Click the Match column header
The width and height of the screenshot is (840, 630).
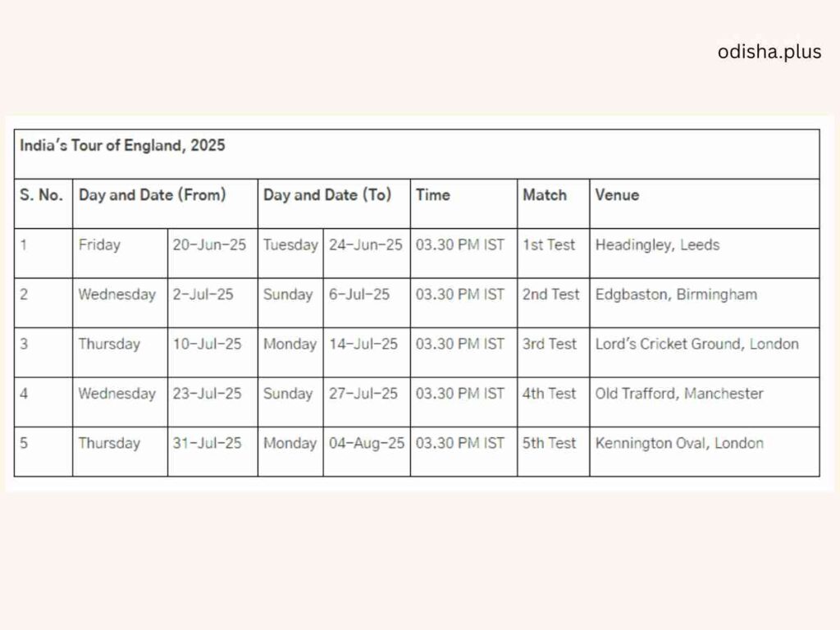click(545, 195)
